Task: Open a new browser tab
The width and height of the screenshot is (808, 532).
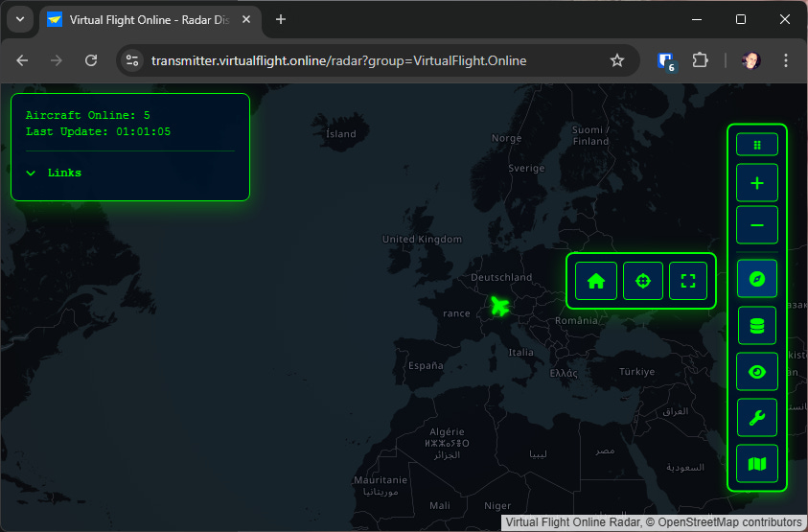Action: click(x=280, y=19)
